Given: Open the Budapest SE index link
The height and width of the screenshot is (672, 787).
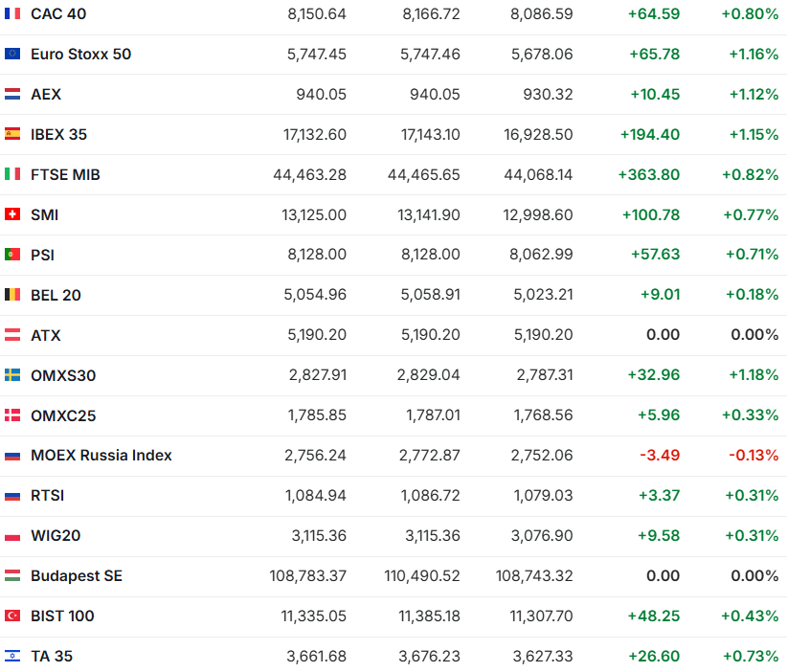Looking at the screenshot, I should point(77,576).
